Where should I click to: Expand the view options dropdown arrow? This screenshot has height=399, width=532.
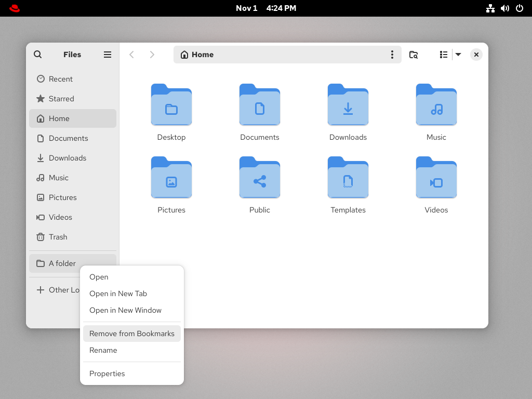458,55
